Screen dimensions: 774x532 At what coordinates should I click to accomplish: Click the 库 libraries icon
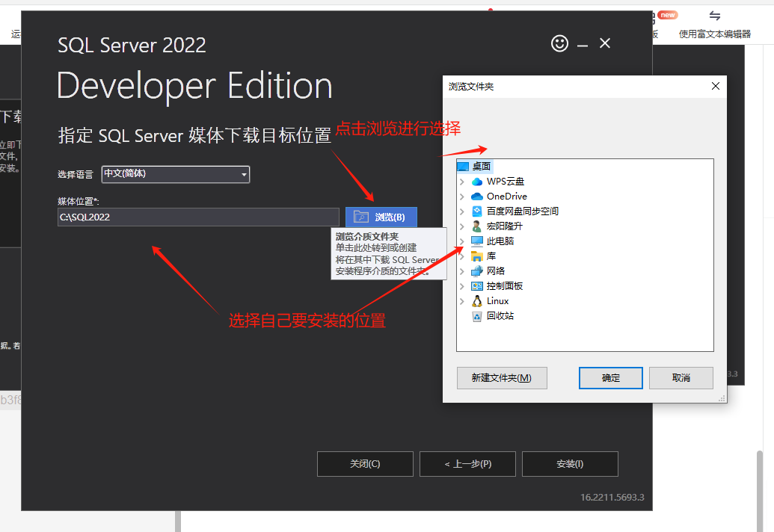pyautogui.click(x=477, y=256)
